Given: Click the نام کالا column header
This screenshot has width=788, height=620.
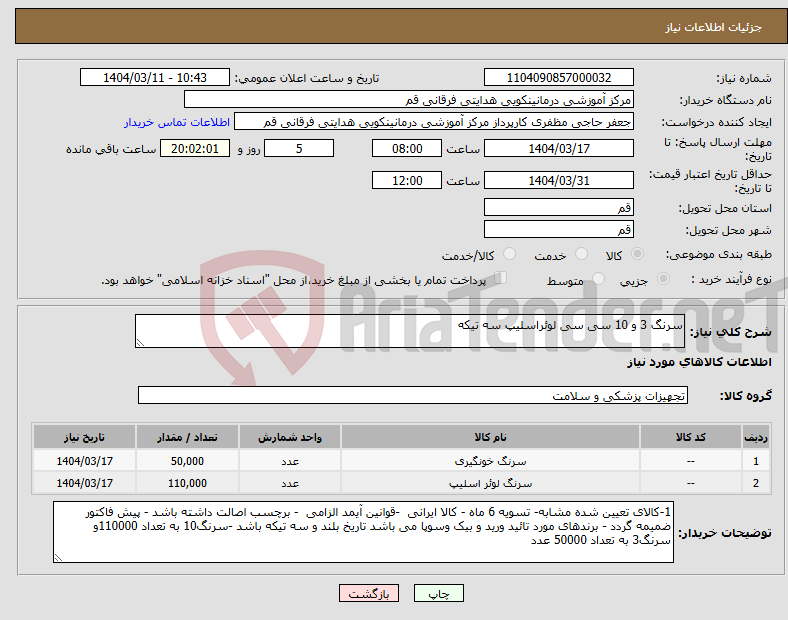Looking at the screenshot, I should click(490, 437).
